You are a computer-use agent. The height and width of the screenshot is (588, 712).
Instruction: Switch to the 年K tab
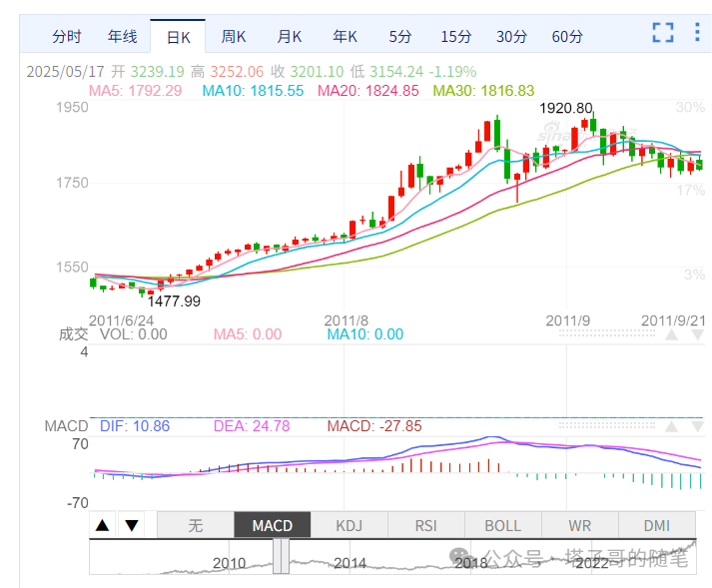tap(345, 36)
